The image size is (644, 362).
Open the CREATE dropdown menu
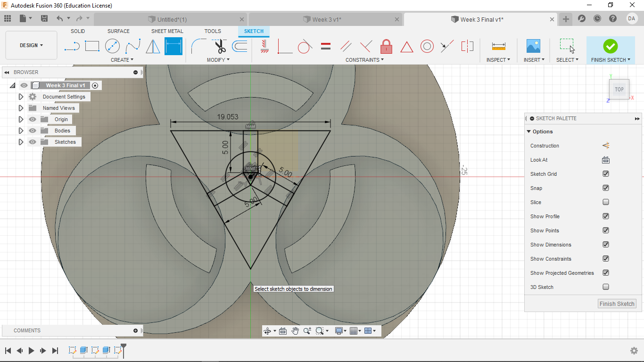(122, 60)
